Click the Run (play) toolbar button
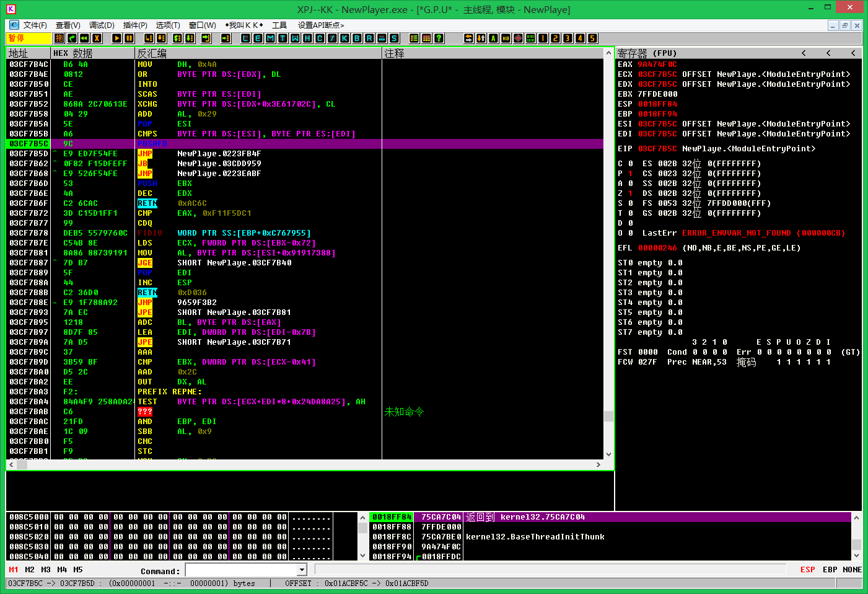This screenshot has height=594, width=868. [x=116, y=38]
